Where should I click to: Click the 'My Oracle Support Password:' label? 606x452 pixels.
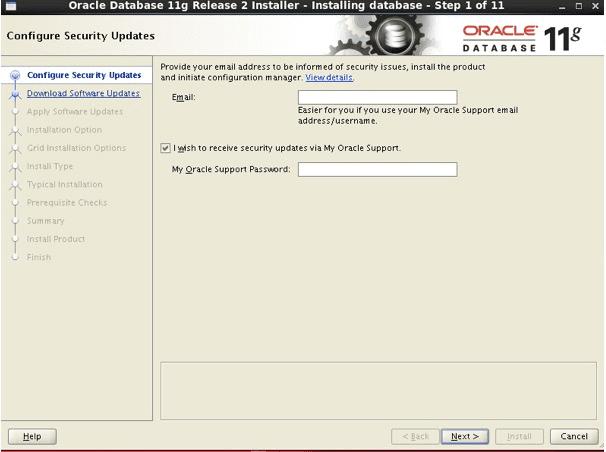pyautogui.click(x=231, y=169)
